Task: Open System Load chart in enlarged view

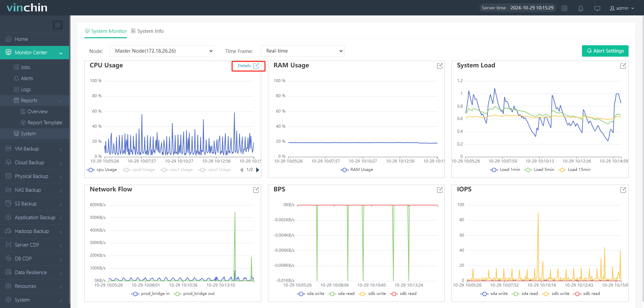Action: tap(623, 66)
